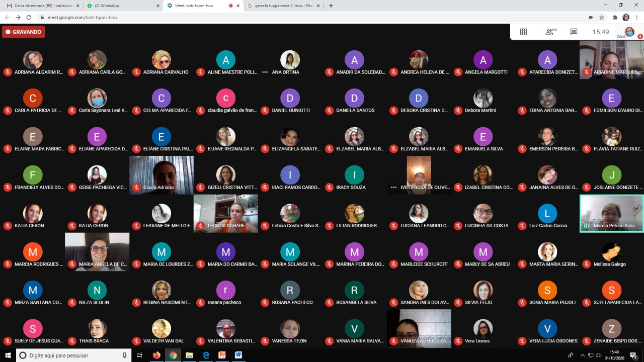Show the participants list with 80 people

(x=550, y=32)
